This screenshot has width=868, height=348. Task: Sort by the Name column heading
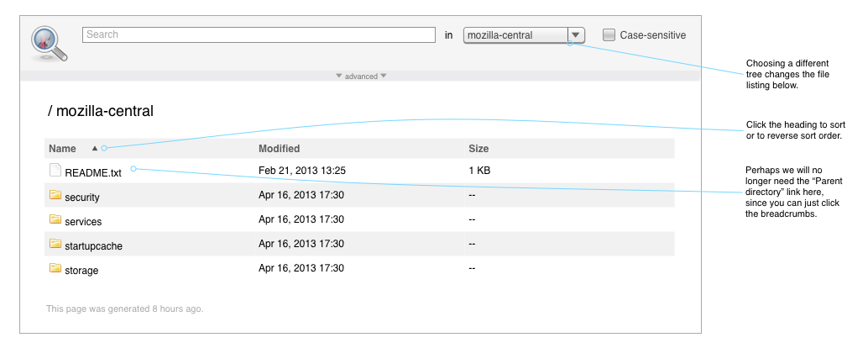click(63, 149)
